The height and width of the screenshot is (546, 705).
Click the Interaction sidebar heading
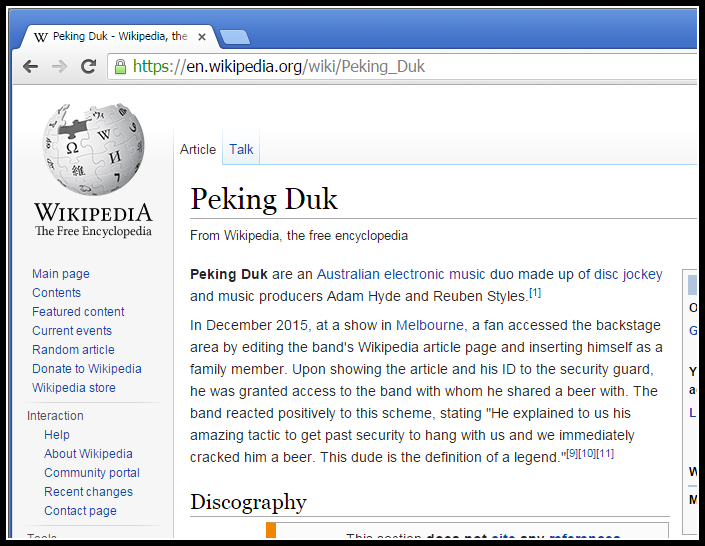point(55,416)
